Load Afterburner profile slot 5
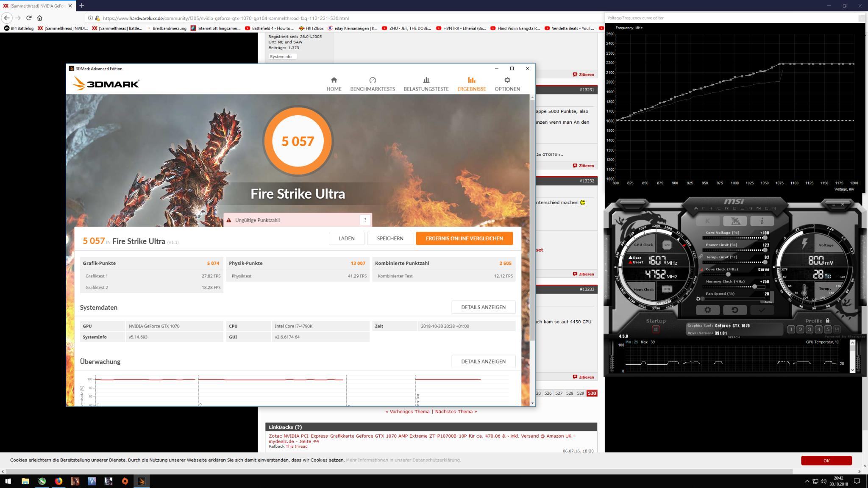Viewport: 868px width, 488px height. [x=828, y=329]
